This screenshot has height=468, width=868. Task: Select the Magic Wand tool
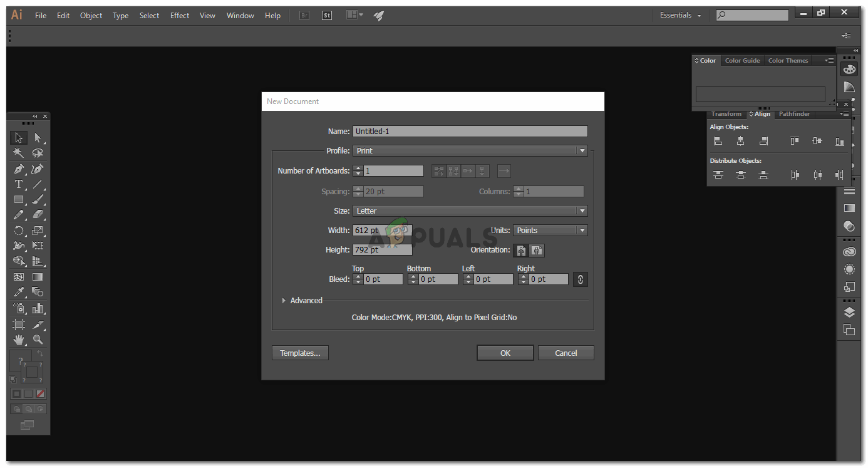19,152
